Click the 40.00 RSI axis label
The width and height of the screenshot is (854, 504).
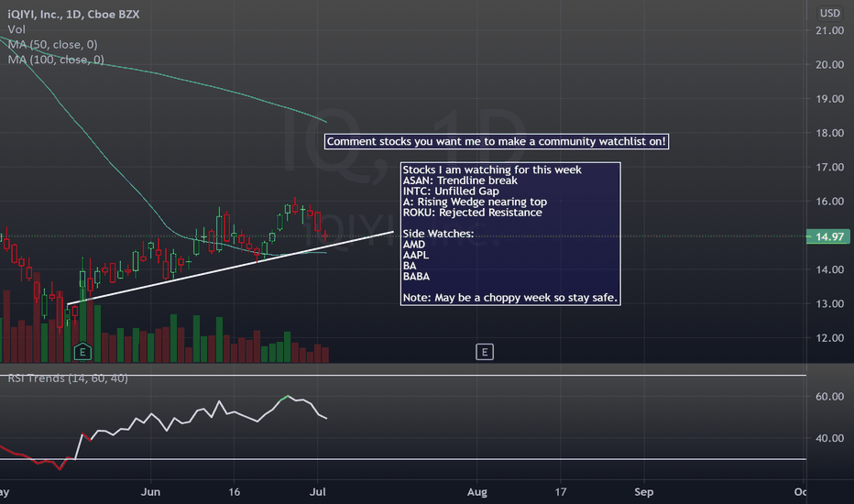829,438
